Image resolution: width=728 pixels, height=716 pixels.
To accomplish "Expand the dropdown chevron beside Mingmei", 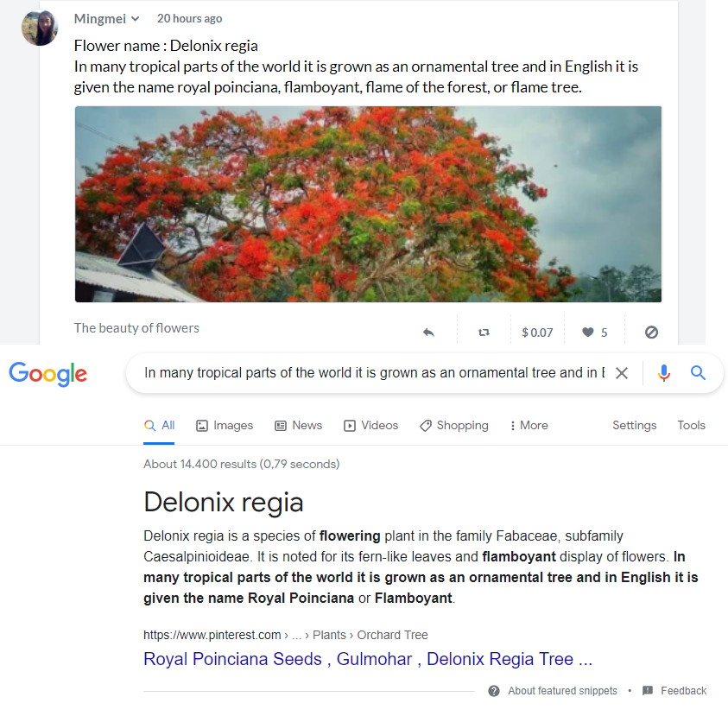I will point(135,19).
